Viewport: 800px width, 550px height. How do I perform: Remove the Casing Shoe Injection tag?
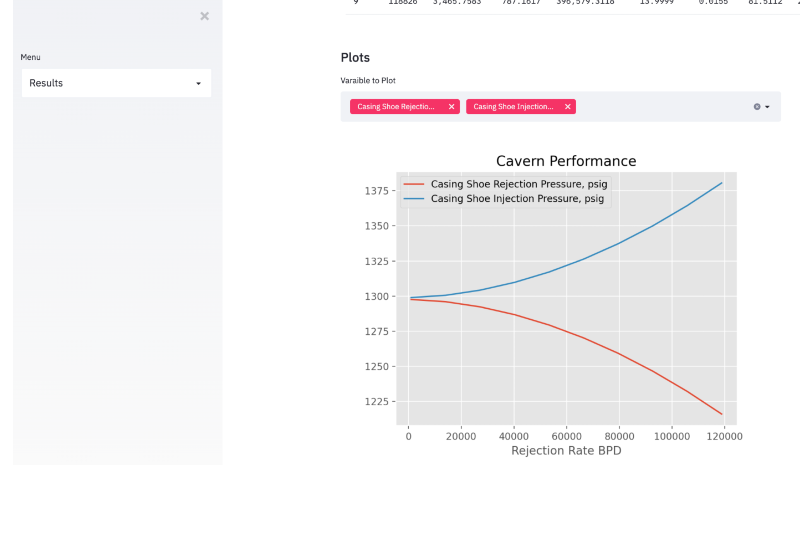[567, 107]
